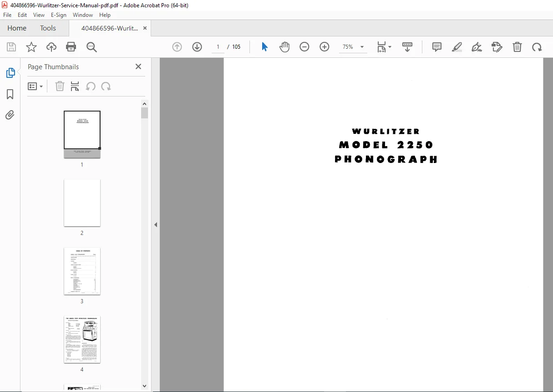Zoom in with plus button

[x=325, y=47]
